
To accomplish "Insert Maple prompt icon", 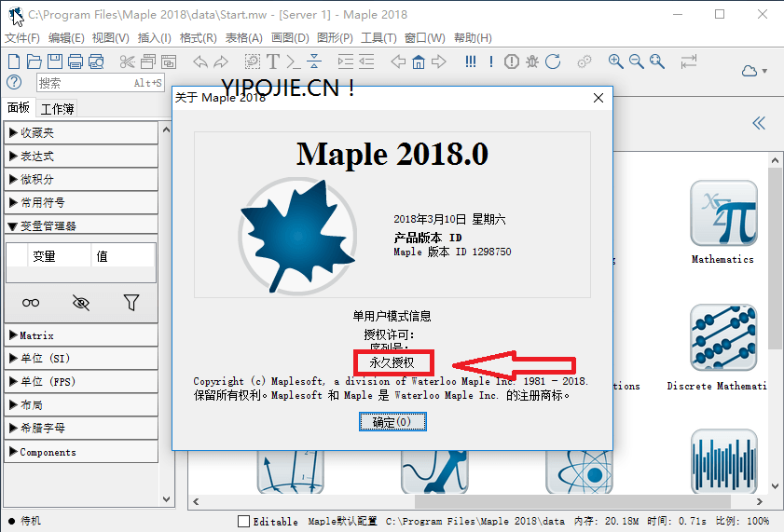I will click(294, 61).
